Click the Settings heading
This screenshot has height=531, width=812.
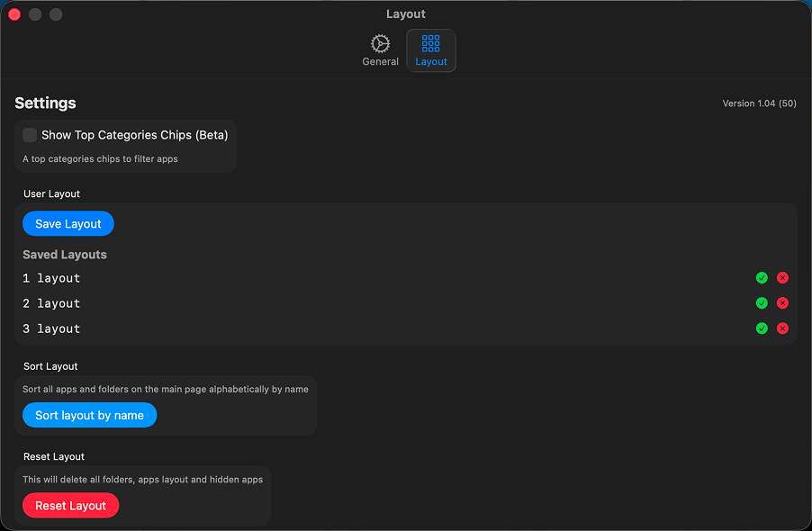45,103
